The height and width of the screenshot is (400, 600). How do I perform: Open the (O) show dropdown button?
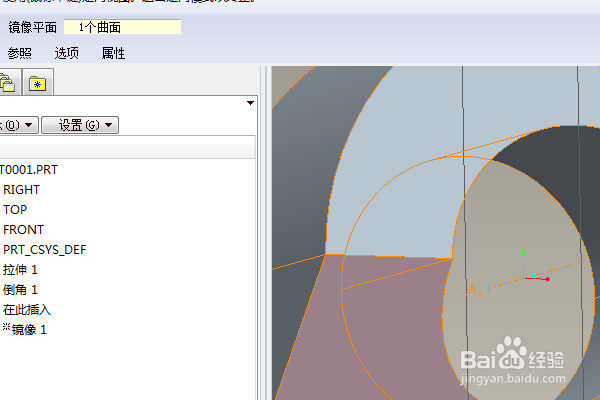18,125
